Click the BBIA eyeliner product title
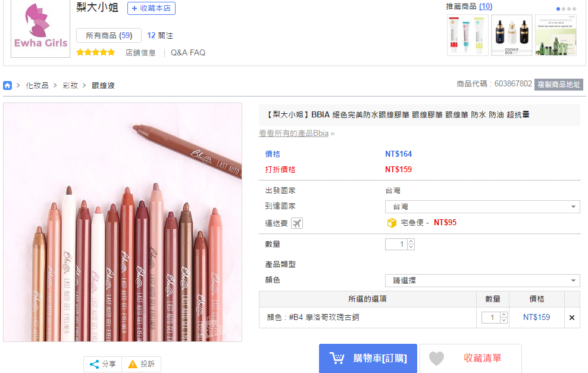588x373 pixels. click(398, 114)
